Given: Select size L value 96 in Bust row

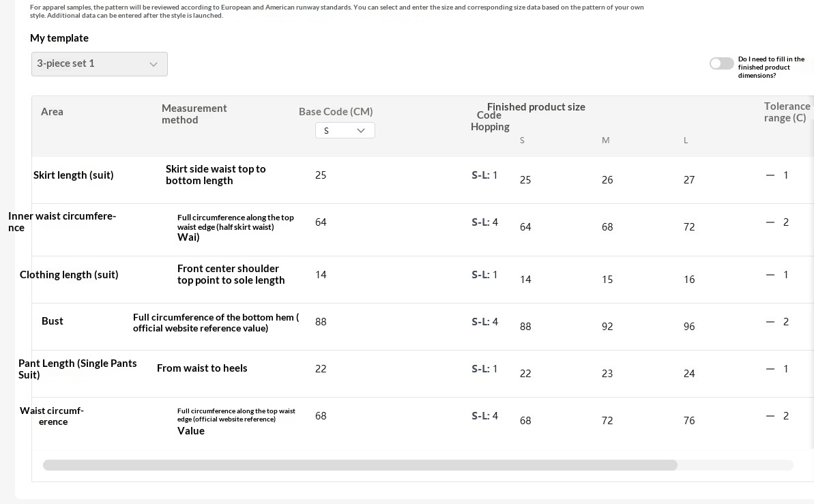Looking at the screenshot, I should 689,327.
